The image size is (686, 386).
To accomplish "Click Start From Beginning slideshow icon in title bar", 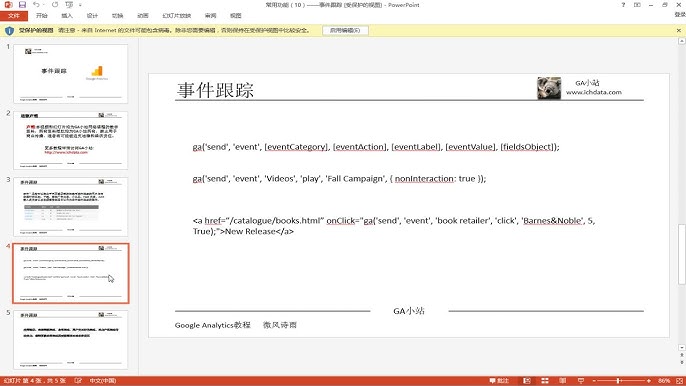I will 69,5.
